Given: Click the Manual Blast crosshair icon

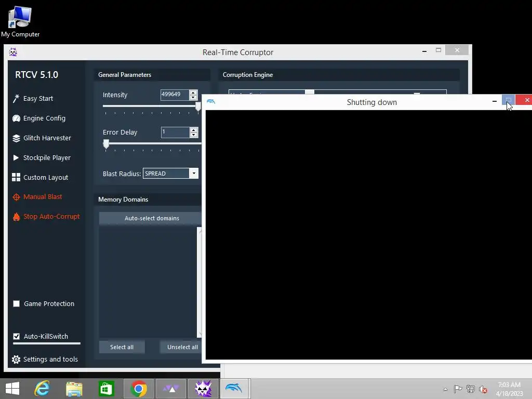Looking at the screenshot, I should [x=16, y=197].
